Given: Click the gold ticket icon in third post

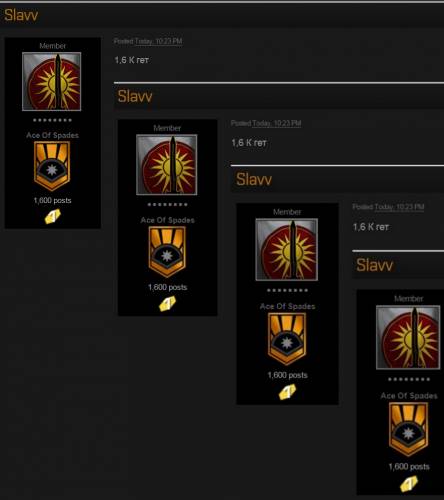Looking at the screenshot, I should tap(287, 392).
